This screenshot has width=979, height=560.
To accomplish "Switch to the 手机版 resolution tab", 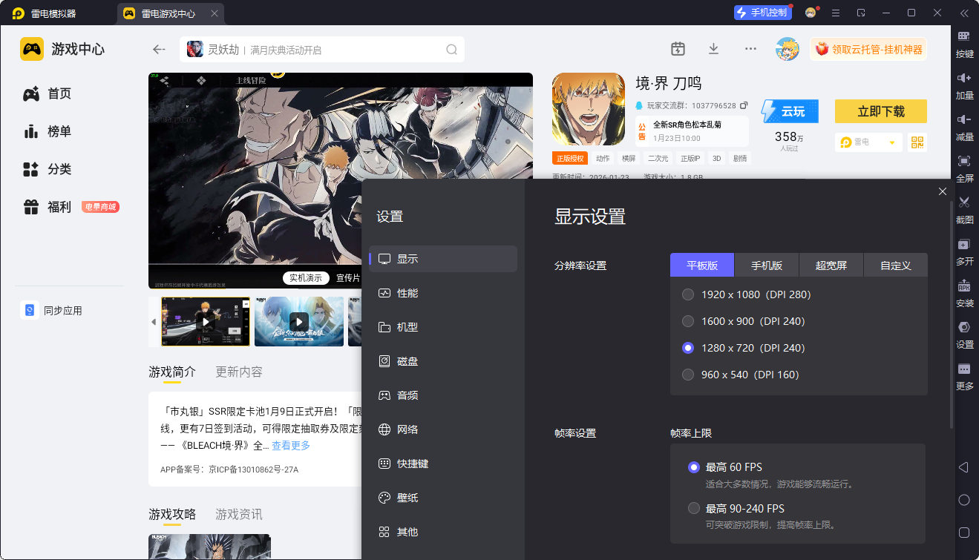I will 767,265.
